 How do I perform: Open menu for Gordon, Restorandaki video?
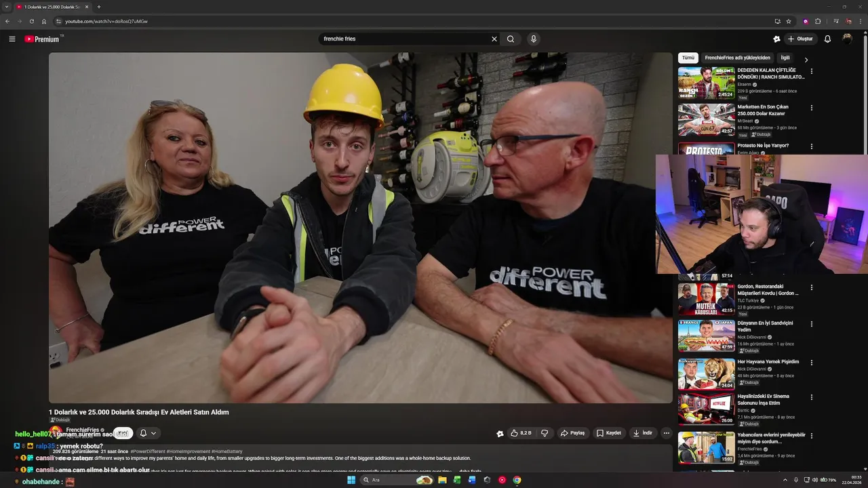[x=812, y=287]
